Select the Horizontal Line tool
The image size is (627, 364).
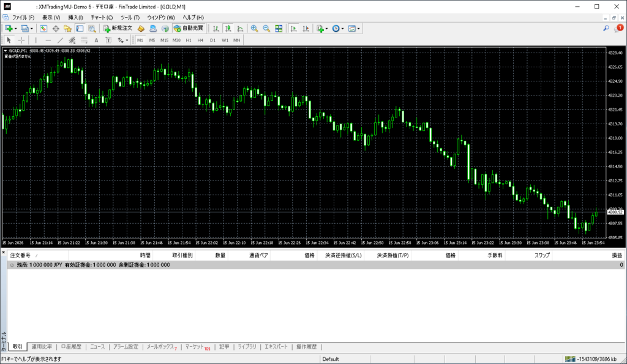click(48, 40)
